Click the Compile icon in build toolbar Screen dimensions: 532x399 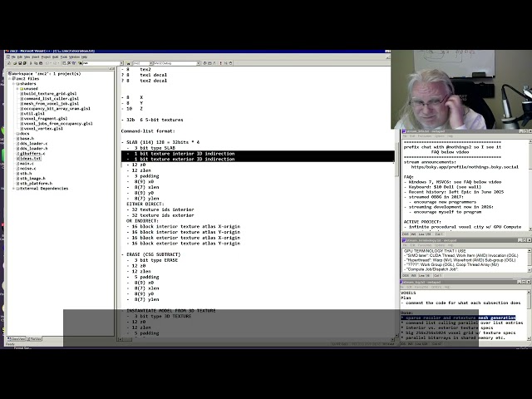point(204,63)
